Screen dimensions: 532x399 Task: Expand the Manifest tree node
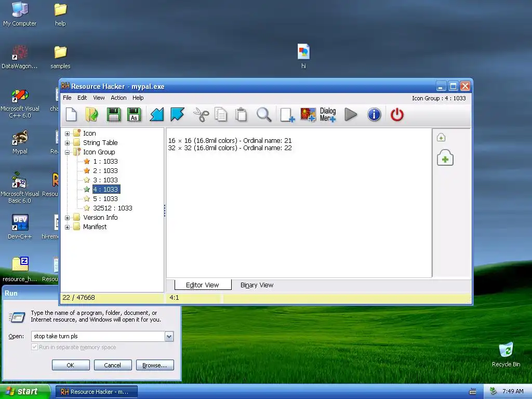(x=67, y=227)
